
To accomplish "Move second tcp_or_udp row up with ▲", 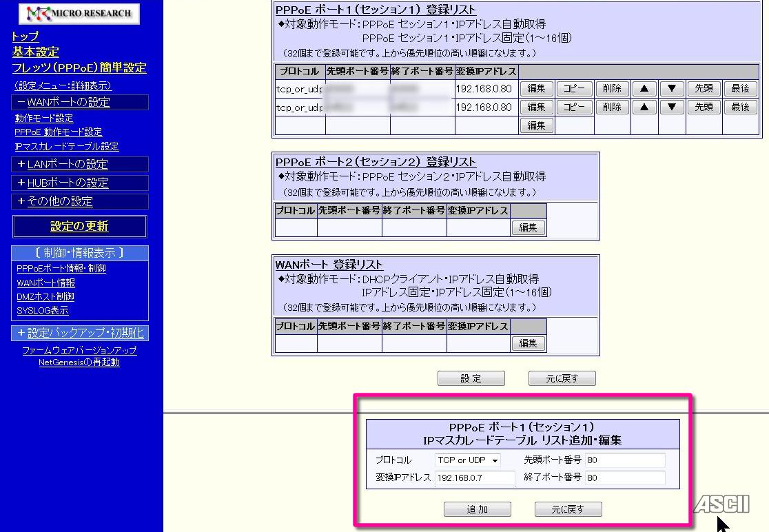I will pos(644,107).
